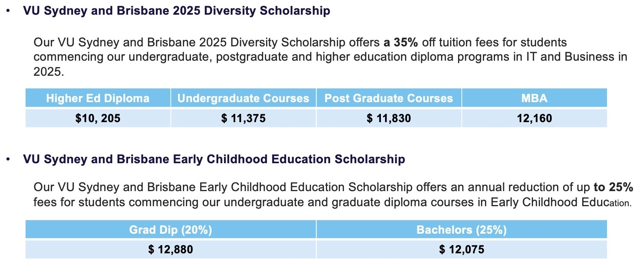The height and width of the screenshot is (265, 644).
Task: Select the Grad Dip (20%) header cell
Action: [x=171, y=230]
